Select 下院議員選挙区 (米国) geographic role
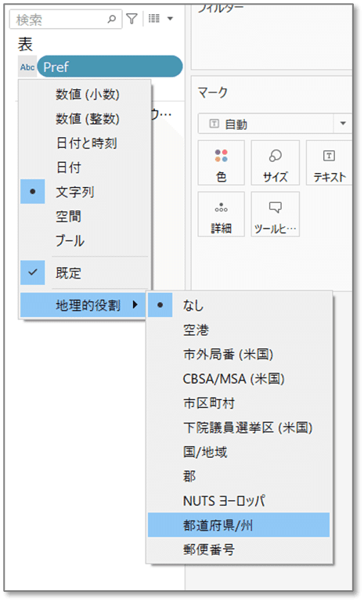The width and height of the screenshot is (364, 602). click(239, 427)
